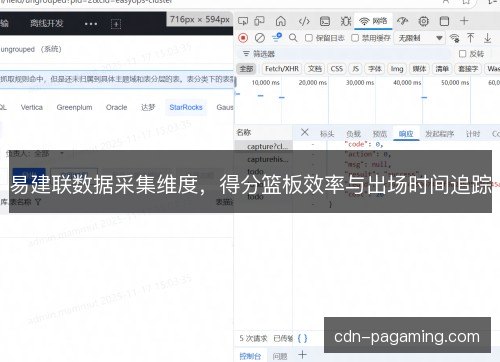The width and height of the screenshot is (500, 362).
Task: Select the capture?cl... request row
Action: pos(264,146)
